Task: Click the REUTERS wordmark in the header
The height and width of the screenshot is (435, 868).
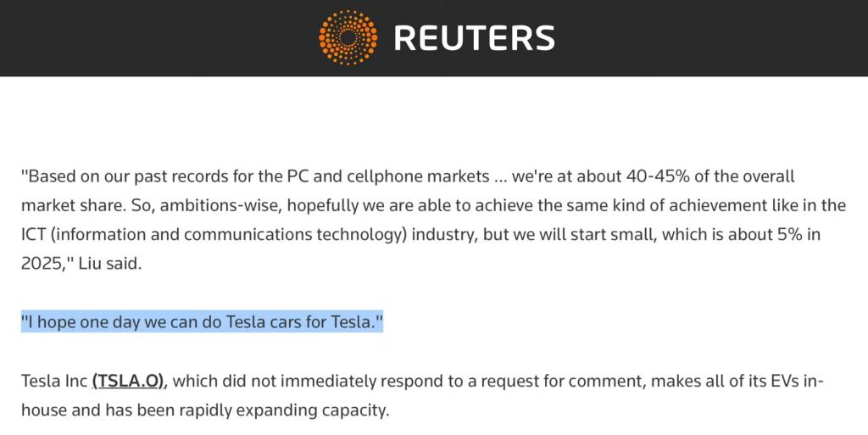Action: (474, 38)
